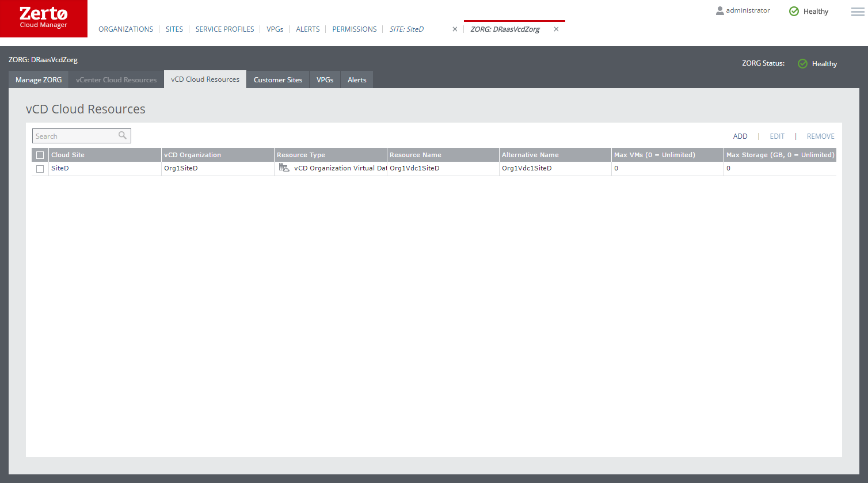Toggle the select-all checkbox in table header
This screenshot has height=483, width=868.
40,155
